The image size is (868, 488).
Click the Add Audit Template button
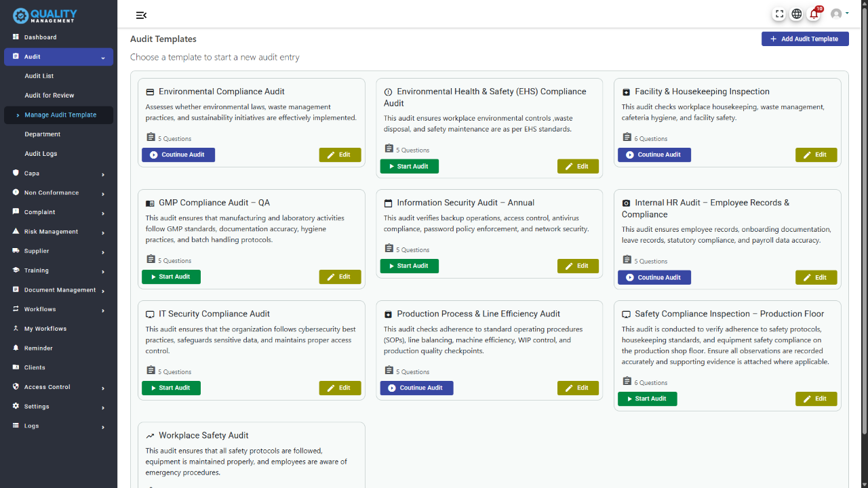(x=805, y=39)
